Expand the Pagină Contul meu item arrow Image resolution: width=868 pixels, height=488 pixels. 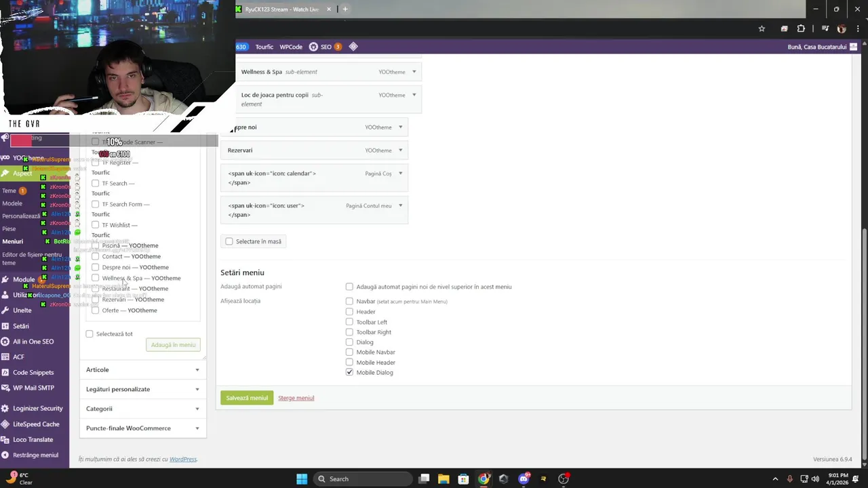pyautogui.click(x=400, y=206)
